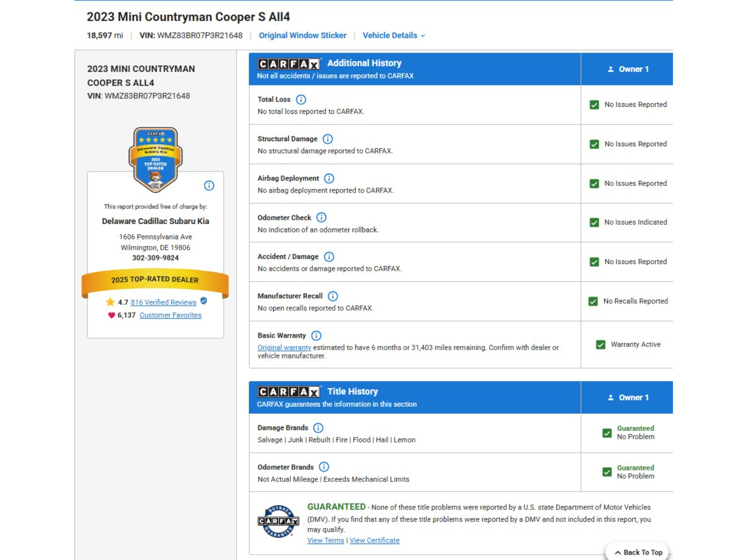Click the sidebar VIN text

coord(139,96)
